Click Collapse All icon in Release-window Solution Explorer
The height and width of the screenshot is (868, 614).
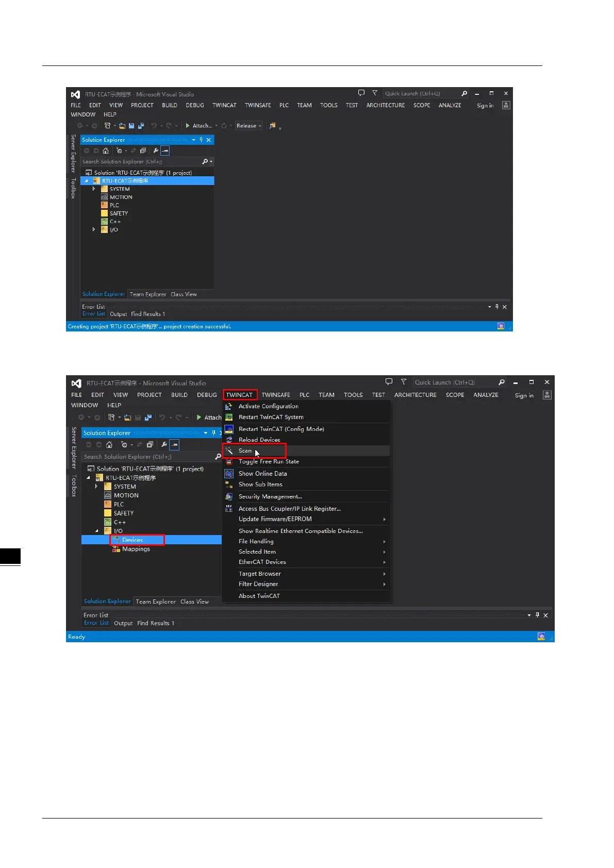coord(143,151)
